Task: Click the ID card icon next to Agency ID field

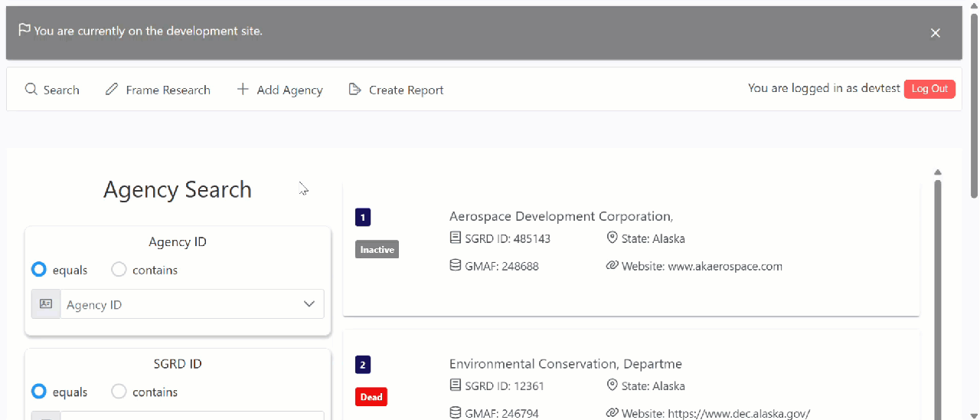Action: pos(46,304)
